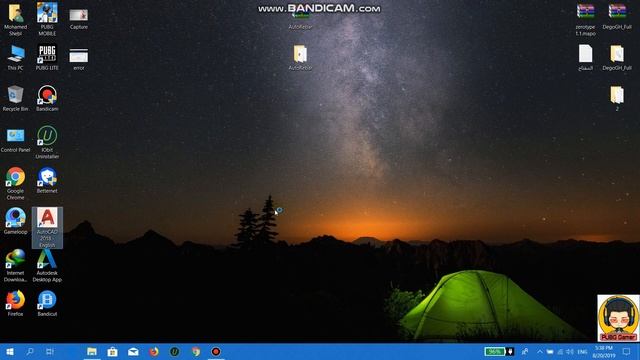
Task: Launch Firefox from the taskbar
Action: [x=154, y=351]
